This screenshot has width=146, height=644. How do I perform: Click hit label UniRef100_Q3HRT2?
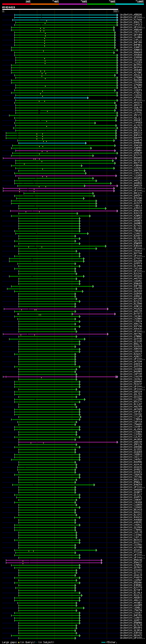[x=131, y=48]
